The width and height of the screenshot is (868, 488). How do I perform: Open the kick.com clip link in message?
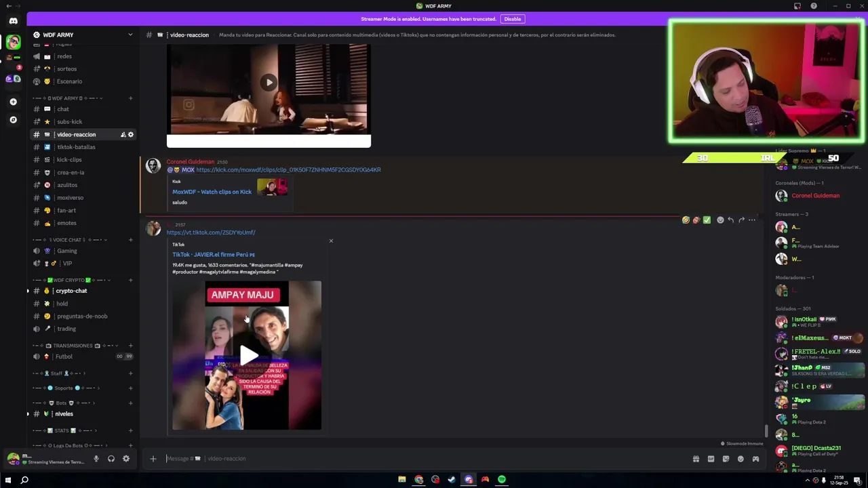pyautogui.click(x=288, y=170)
